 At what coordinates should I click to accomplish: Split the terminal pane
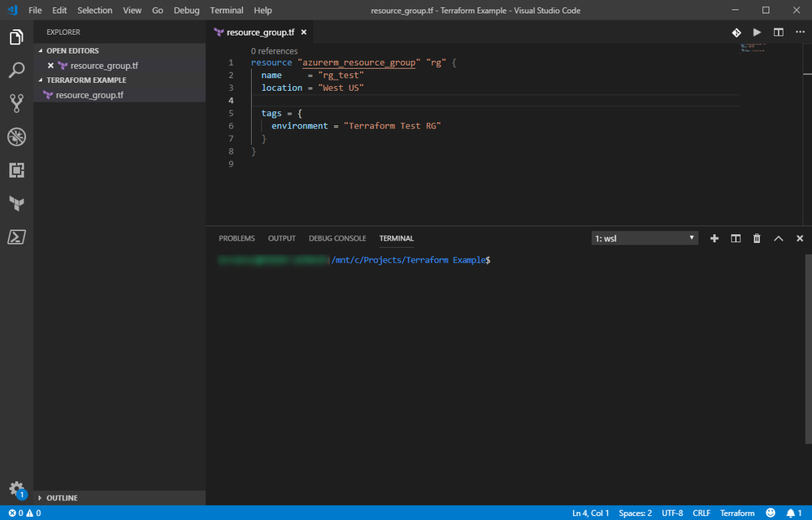click(736, 238)
